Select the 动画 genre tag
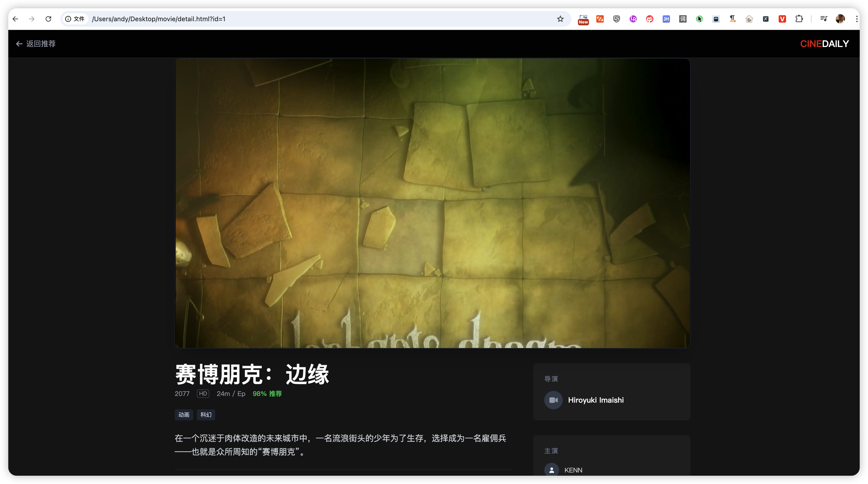 pyautogui.click(x=184, y=415)
